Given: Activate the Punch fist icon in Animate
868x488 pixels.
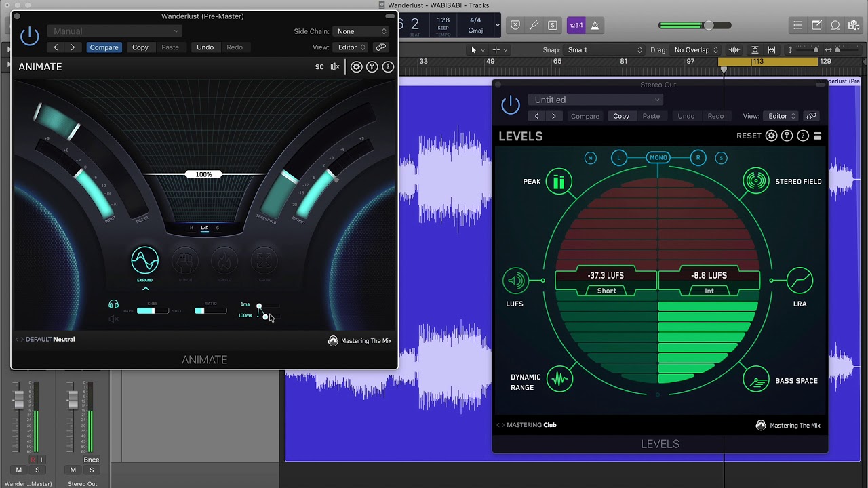Looking at the screenshot, I should pyautogui.click(x=184, y=260).
